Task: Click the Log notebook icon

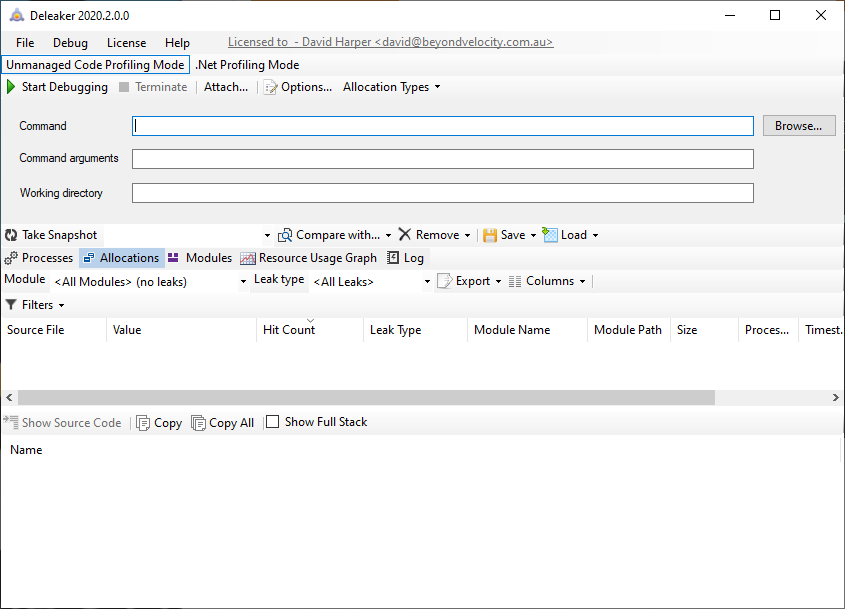Action: point(393,258)
